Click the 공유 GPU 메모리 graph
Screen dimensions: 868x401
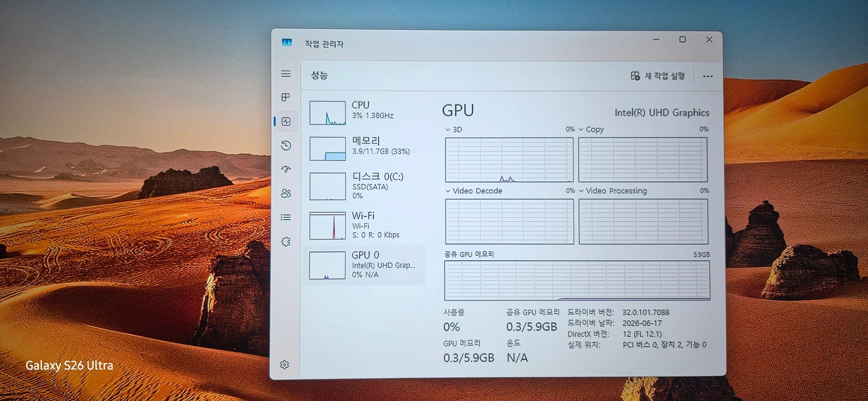(x=577, y=281)
